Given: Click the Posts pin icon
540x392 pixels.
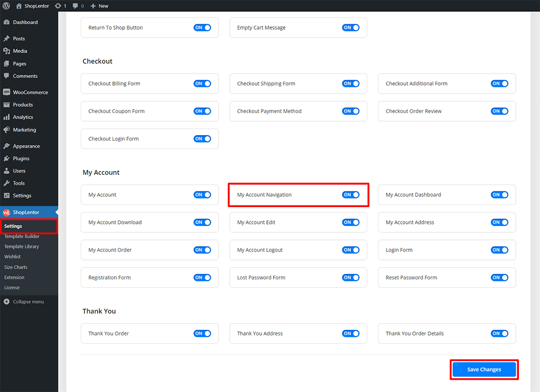Looking at the screenshot, I should coord(7,39).
